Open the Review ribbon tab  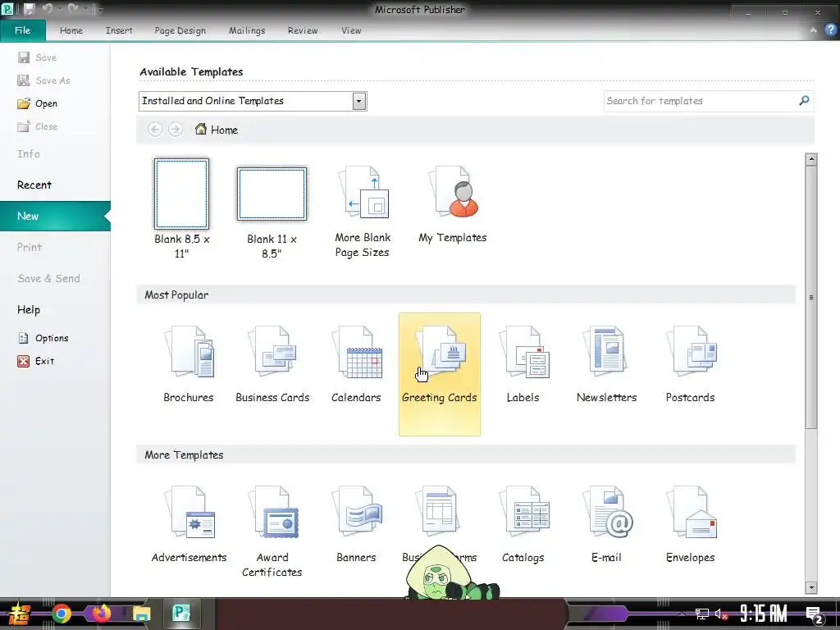pos(303,30)
